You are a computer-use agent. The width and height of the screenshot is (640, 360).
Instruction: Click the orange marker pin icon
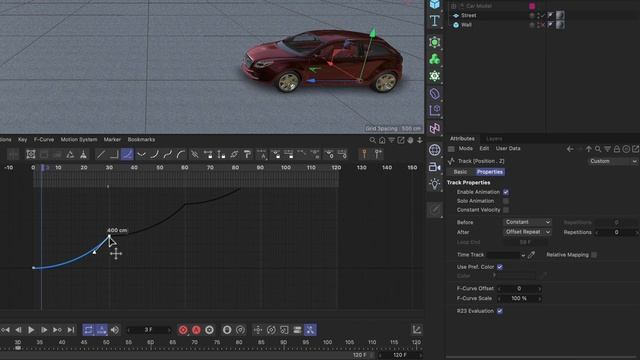pos(364,154)
